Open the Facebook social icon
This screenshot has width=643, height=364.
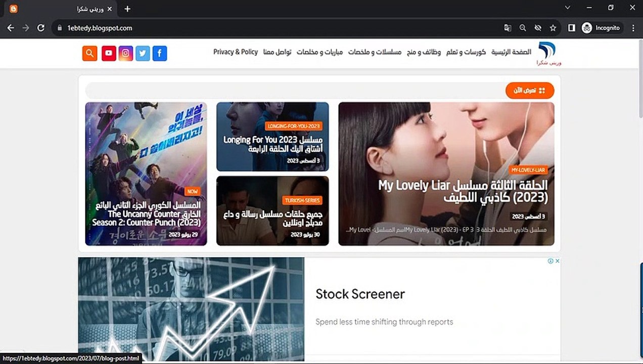(160, 53)
